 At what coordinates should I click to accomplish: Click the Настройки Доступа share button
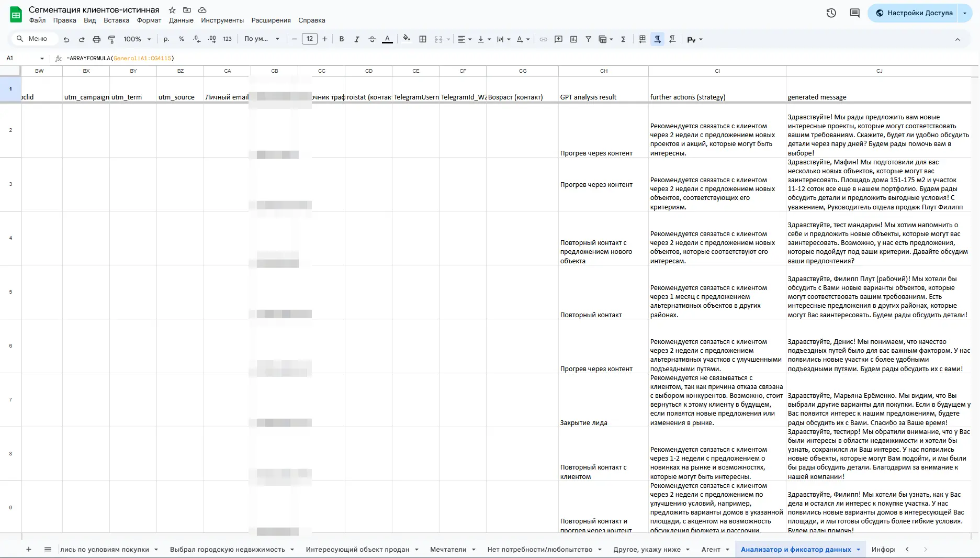point(914,13)
